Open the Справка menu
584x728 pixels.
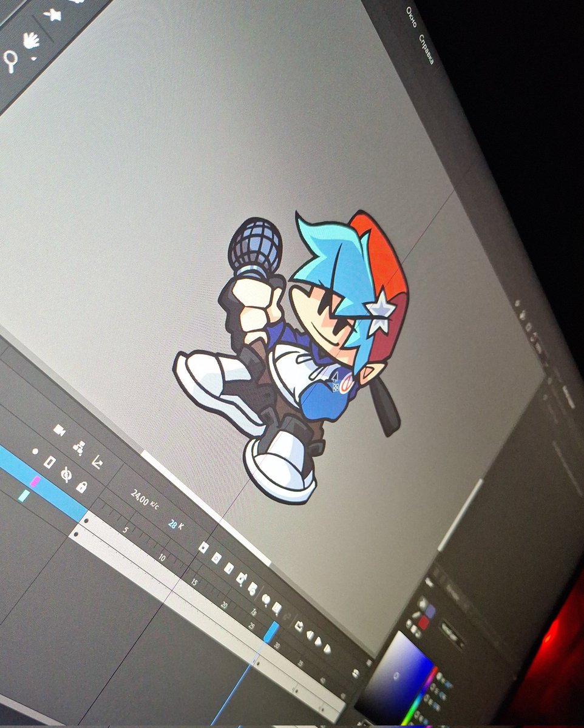pos(427,49)
